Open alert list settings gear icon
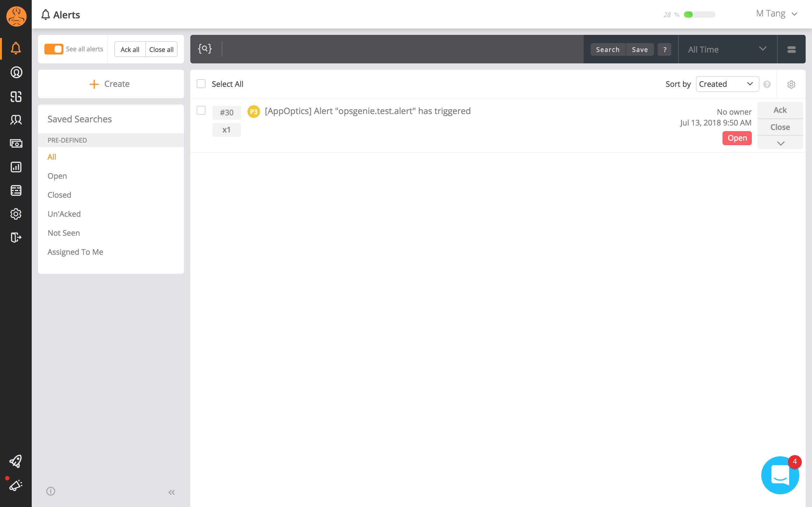Image resolution: width=812 pixels, height=507 pixels. [791, 84]
